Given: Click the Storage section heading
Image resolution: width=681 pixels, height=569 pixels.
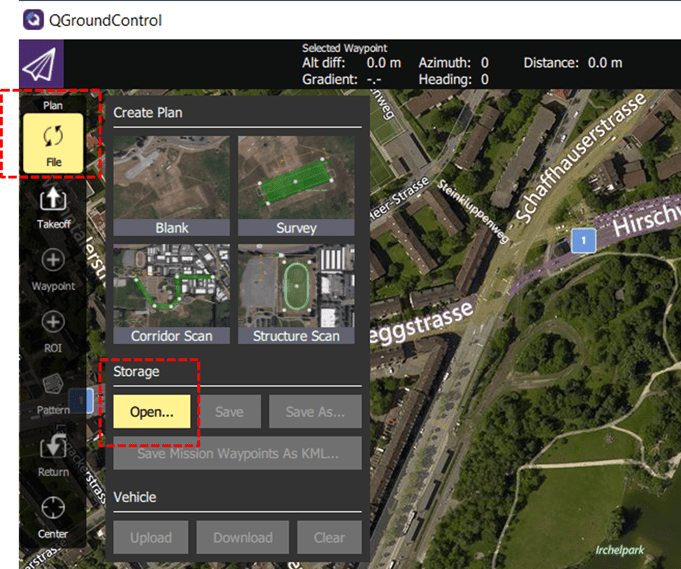Looking at the screenshot, I should [x=136, y=372].
